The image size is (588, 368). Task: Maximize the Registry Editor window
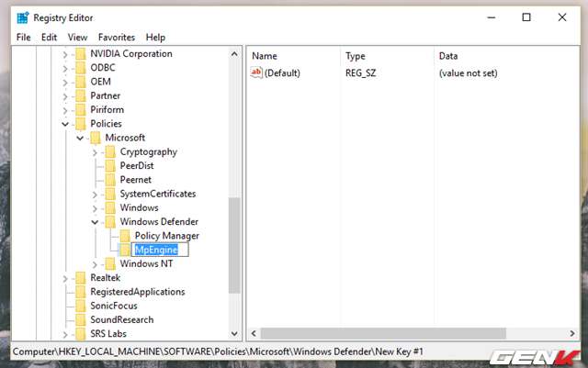click(x=526, y=17)
